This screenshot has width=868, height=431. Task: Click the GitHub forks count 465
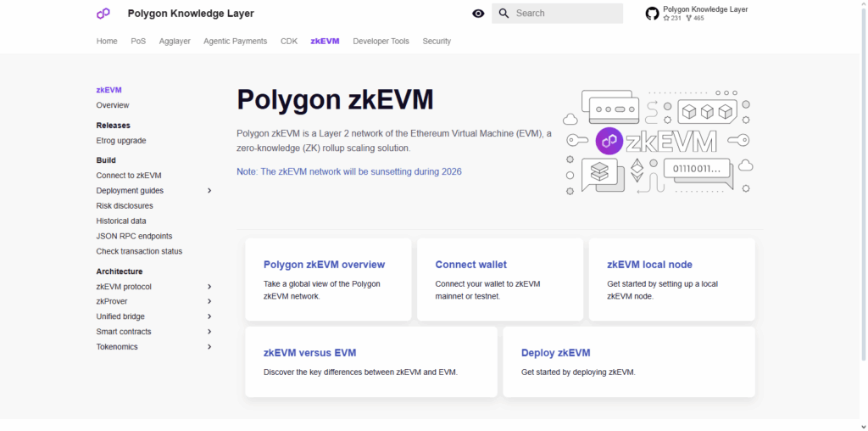(695, 19)
